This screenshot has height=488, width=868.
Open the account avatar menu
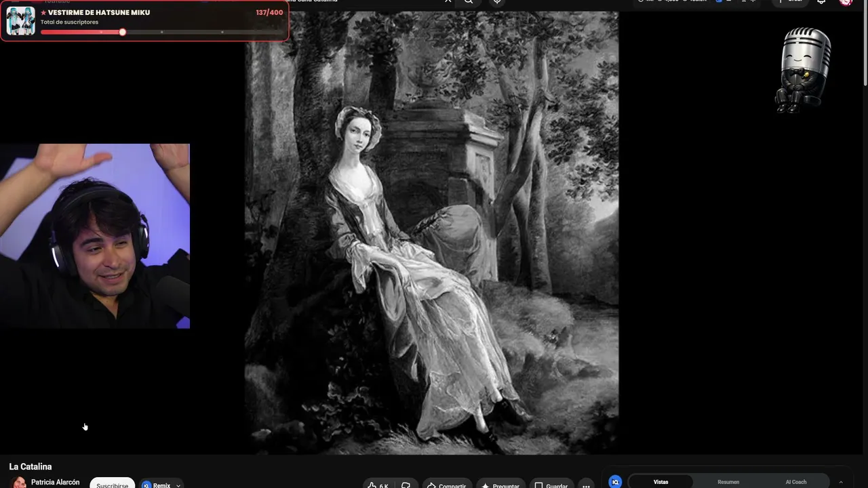[846, 1]
